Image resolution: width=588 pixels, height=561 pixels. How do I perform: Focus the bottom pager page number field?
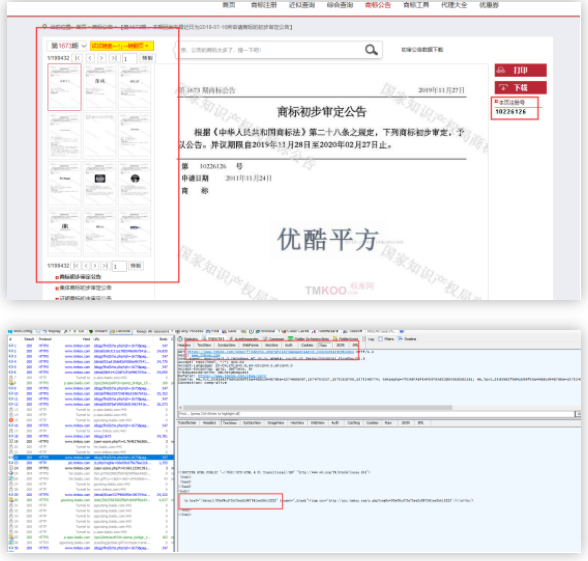click(x=118, y=266)
